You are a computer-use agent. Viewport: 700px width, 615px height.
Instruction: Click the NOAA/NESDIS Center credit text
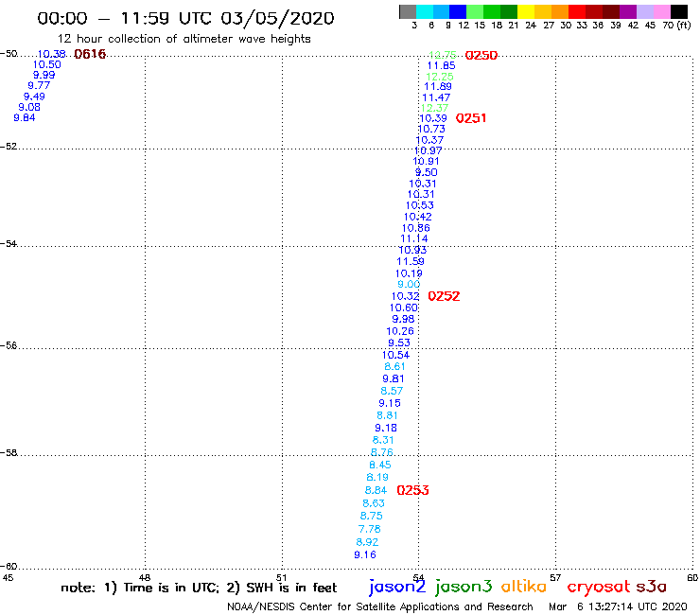click(380, 607)
